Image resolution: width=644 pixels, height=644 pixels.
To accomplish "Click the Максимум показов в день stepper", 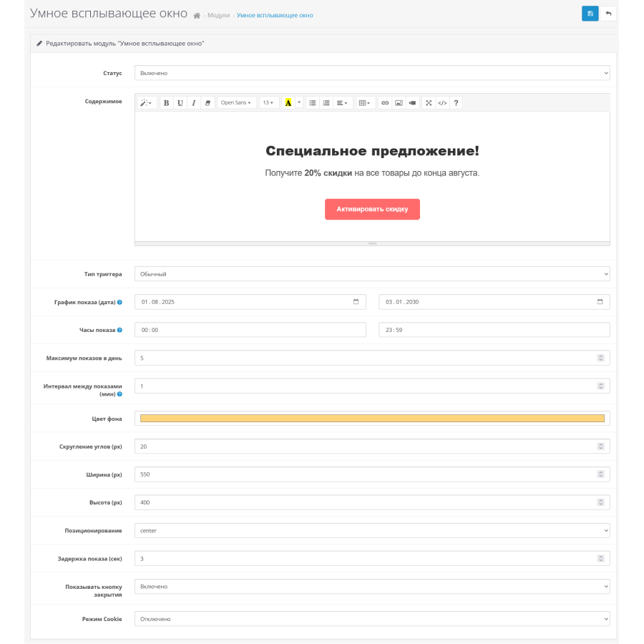I will point(601,358).
